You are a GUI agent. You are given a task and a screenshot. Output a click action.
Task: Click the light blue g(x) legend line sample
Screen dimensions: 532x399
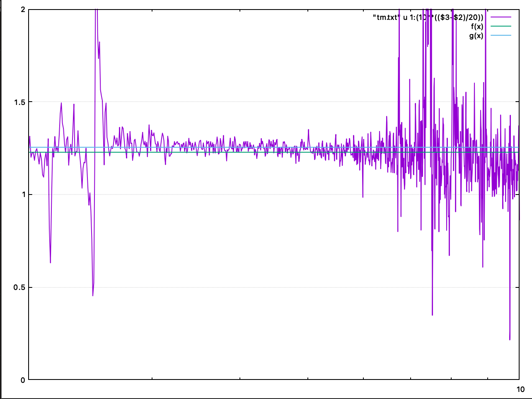click(501, 35)
